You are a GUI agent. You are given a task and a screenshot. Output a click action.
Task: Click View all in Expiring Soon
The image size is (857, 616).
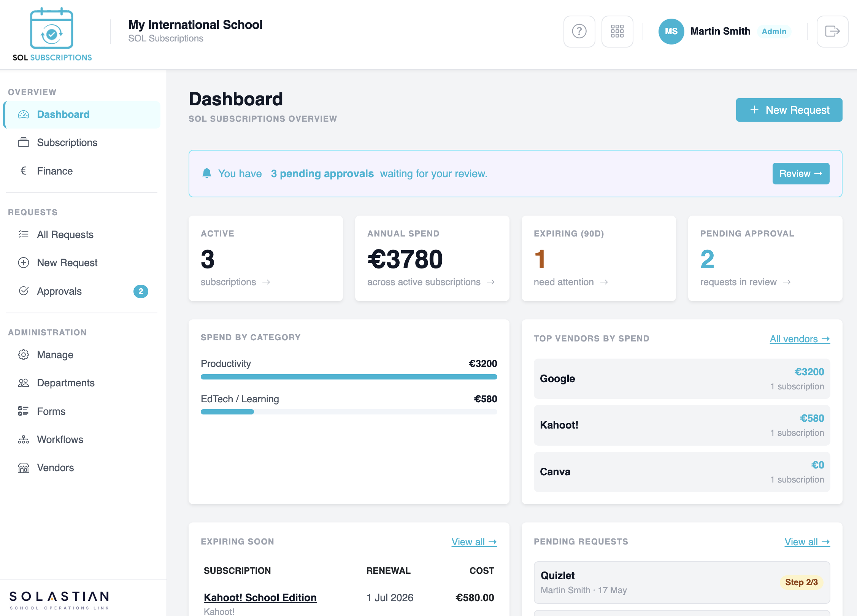click(474, 542)
